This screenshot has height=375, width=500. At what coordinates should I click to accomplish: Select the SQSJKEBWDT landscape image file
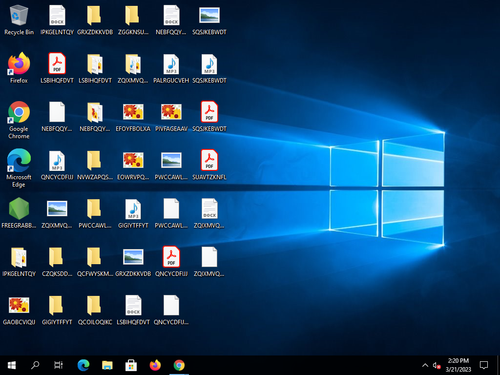point(209,20)
